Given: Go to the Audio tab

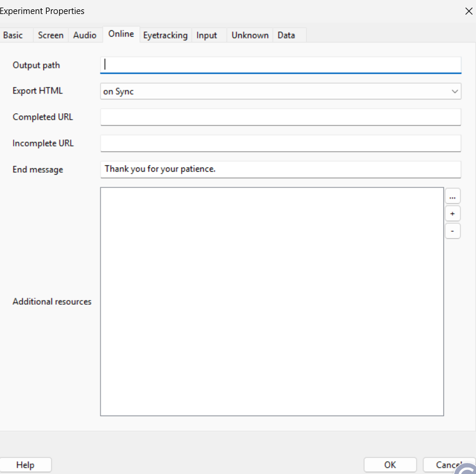Looking at the screenshot, I should (x=85, y=35).
